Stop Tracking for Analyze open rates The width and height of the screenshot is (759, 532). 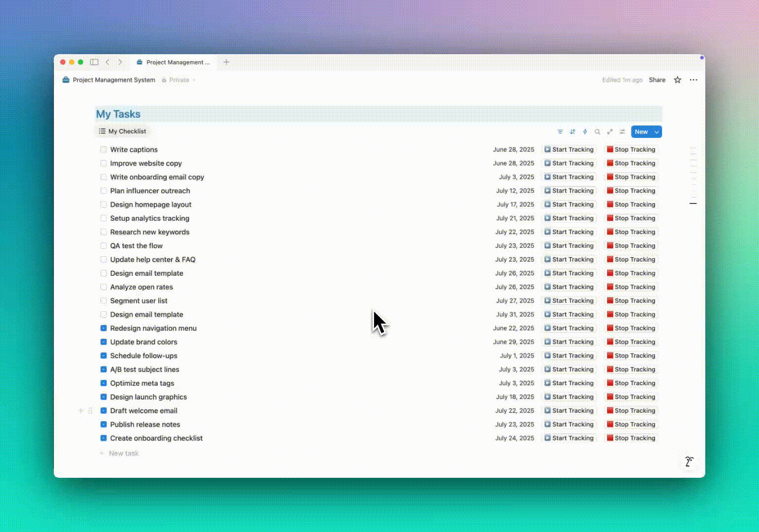coord(631,287)
